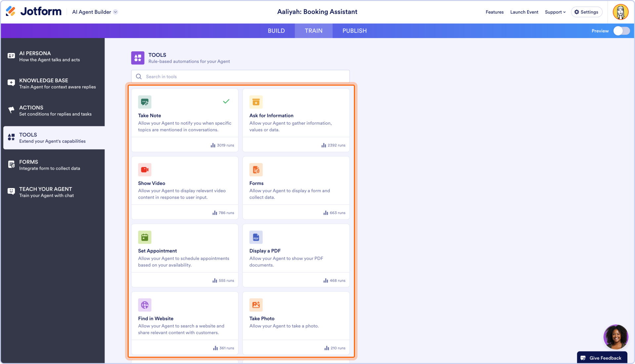The width and height of the screenshot is (635, 364).
Task: Open Knowledge Base in the sidebar
Action: (x=53, y=83)
